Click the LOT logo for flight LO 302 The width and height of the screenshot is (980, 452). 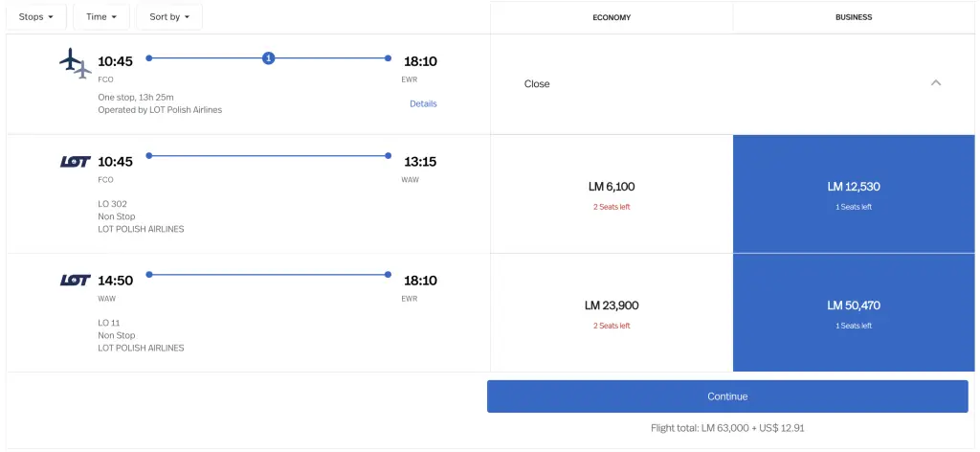coord(75,162)
